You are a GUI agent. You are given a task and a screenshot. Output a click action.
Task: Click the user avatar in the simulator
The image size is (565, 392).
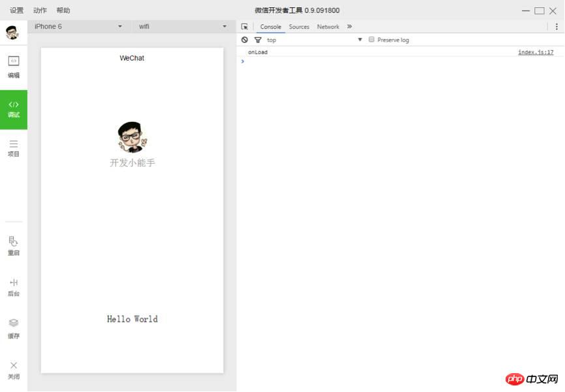pyautogui.click(x=132, y=137)
